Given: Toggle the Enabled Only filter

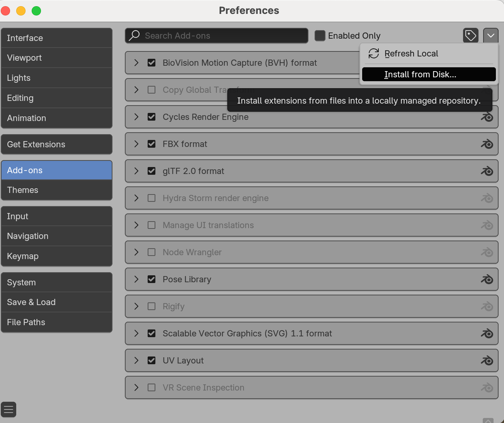Looking at the screenshot, I should click(320, 36).
